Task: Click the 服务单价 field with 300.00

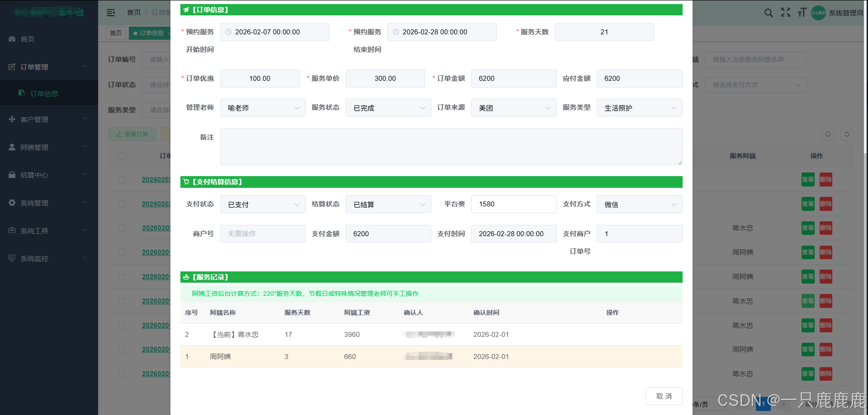Action: pos(385,79)
